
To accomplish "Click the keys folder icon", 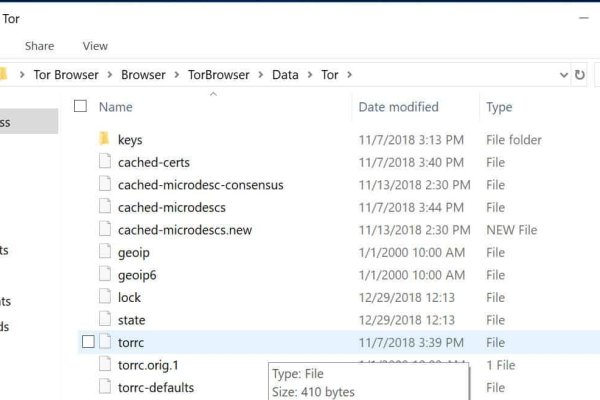I will [x=104, y=140].
